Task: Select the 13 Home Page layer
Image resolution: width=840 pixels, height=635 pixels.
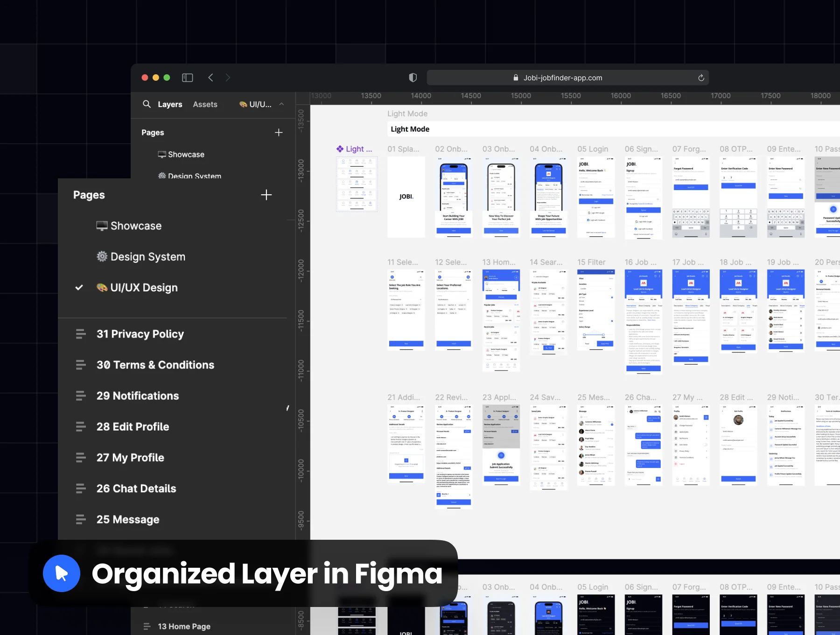Action: (184, 626)
